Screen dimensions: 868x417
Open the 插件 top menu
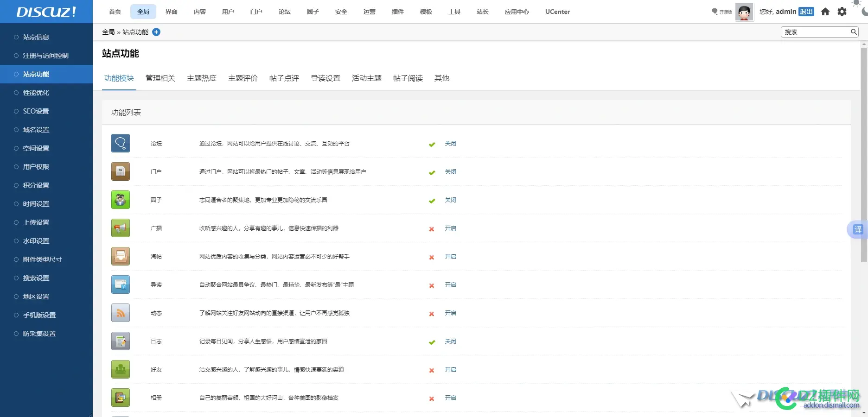pyautogui.click(x=398, y=12)
